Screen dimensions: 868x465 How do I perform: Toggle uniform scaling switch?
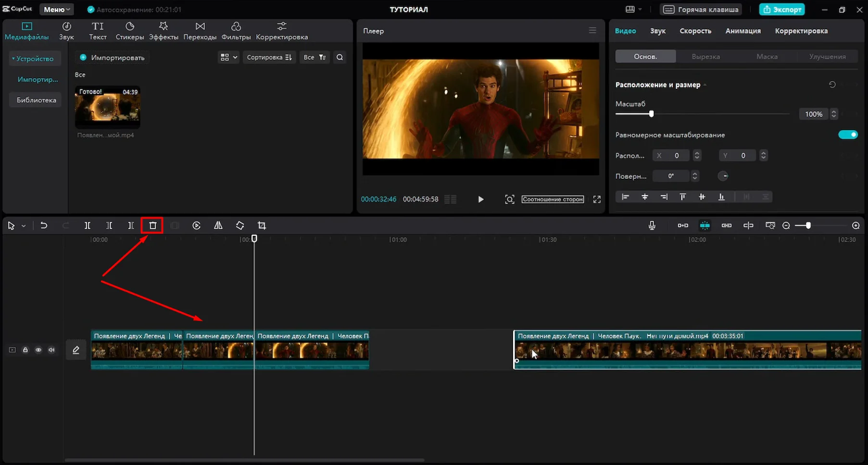coord(847,135)
